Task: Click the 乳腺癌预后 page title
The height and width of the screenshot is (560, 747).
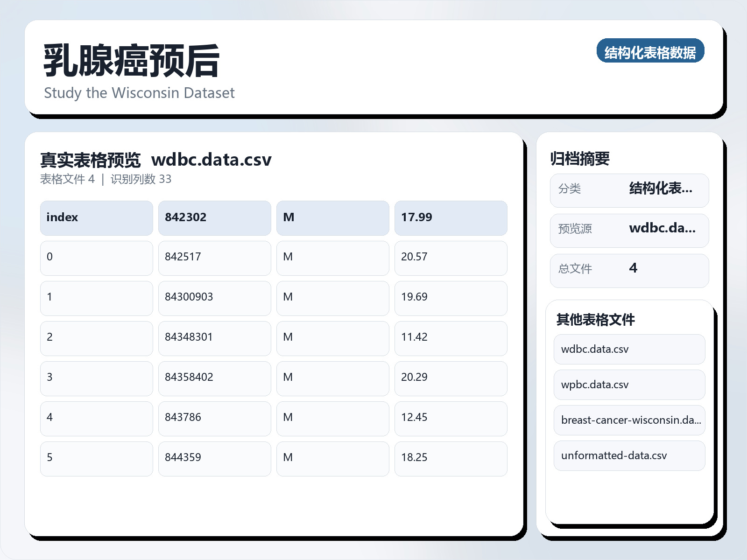Action: [x=132, y=61]
